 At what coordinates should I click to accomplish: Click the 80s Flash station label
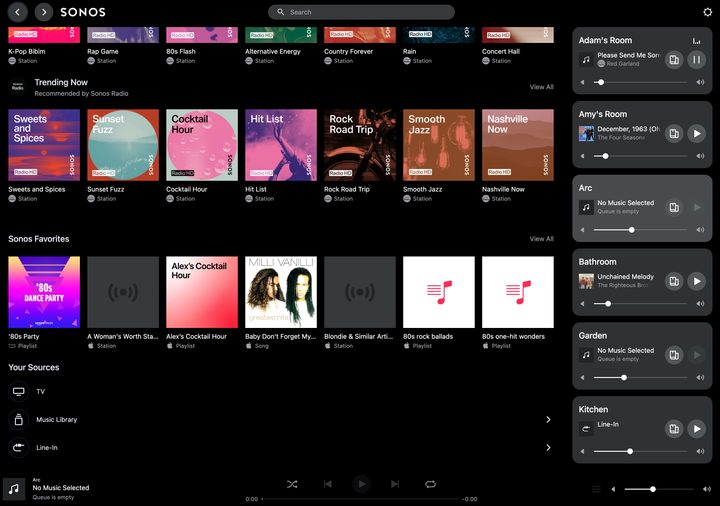181,51
